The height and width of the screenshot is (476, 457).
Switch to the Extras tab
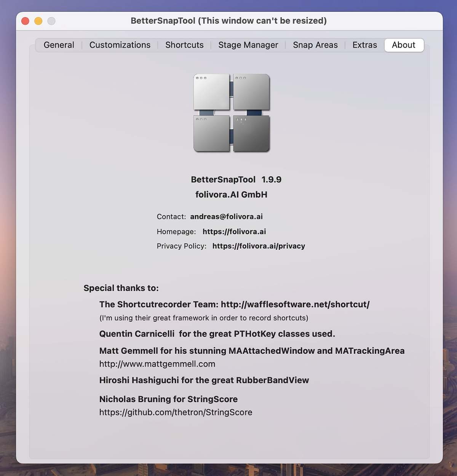coord(365,45)
